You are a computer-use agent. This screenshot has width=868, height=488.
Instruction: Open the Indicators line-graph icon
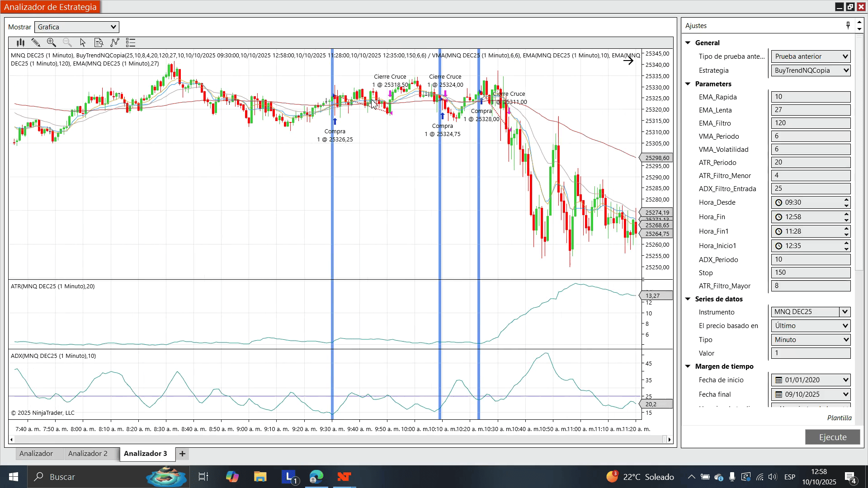coord(115,42)
